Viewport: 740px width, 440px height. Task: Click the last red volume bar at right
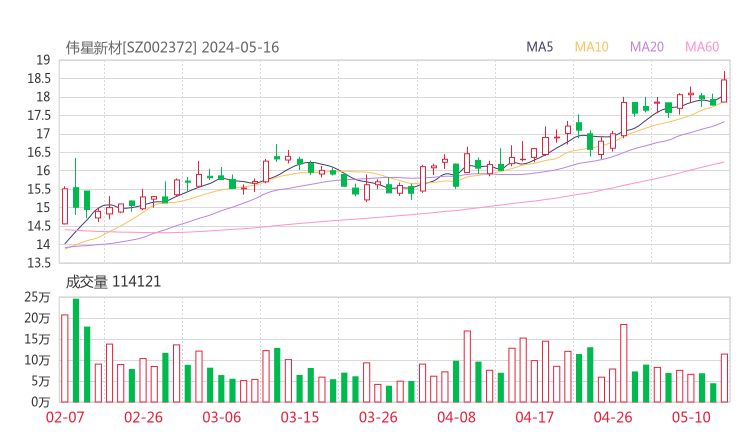click(x=724, y=378)
